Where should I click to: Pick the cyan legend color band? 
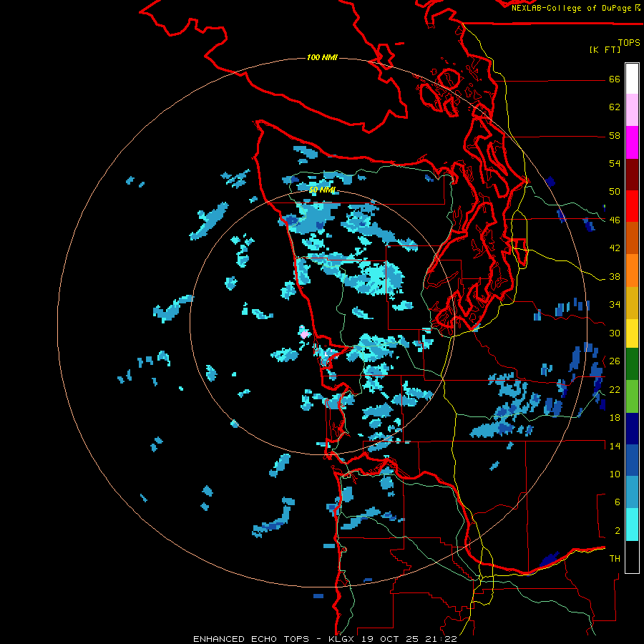[x=632, y=525]
